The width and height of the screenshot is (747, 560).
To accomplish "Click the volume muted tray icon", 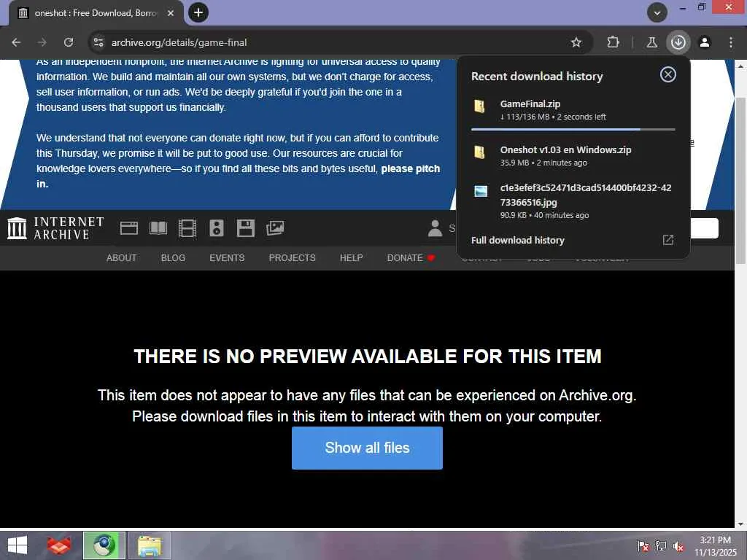I will coord(678,546).
